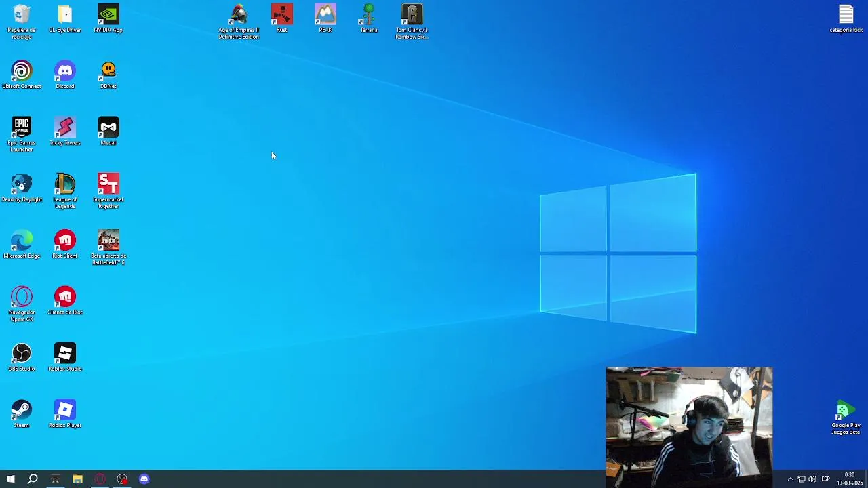Viewport: 868px width, 488px height.
Task: Select the Roblox Studio desktop shortcut
Action: tap(65, 357)
